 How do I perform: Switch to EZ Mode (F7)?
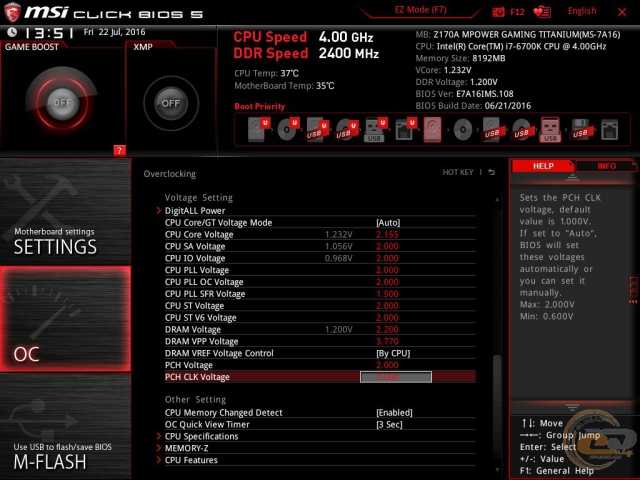pyautogui.click(x=420, y=10)
